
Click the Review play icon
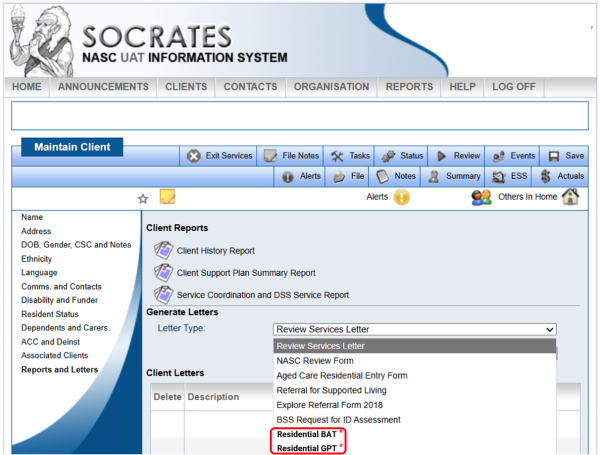pyautogui.click(x=442, y=156)
